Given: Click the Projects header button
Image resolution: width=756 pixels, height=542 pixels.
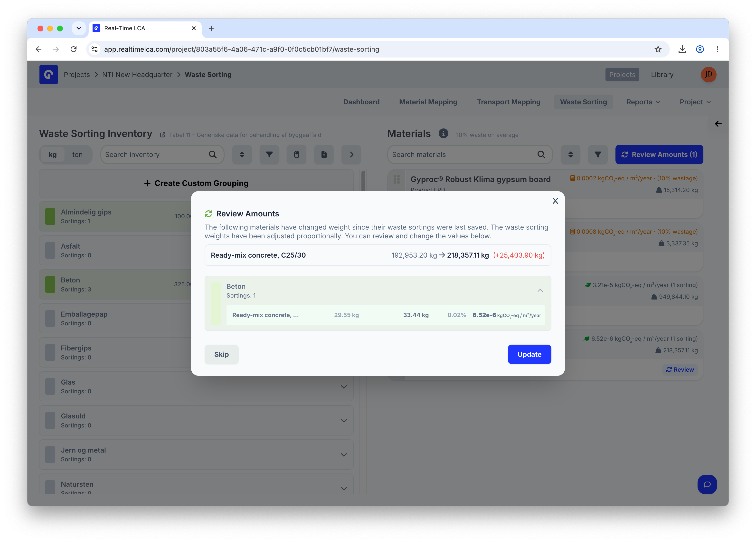Looking at the screenshot, I should (622, 75).
